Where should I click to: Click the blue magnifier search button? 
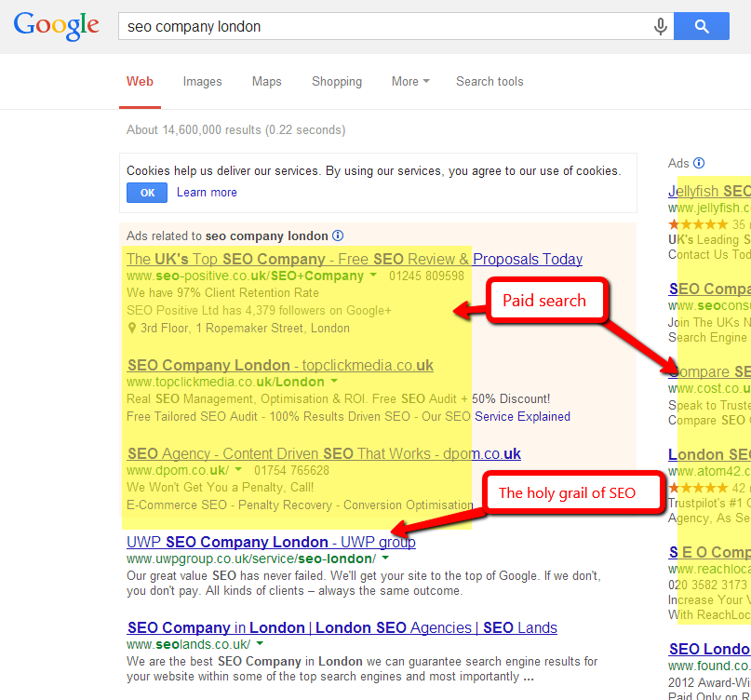coord(702,26)
